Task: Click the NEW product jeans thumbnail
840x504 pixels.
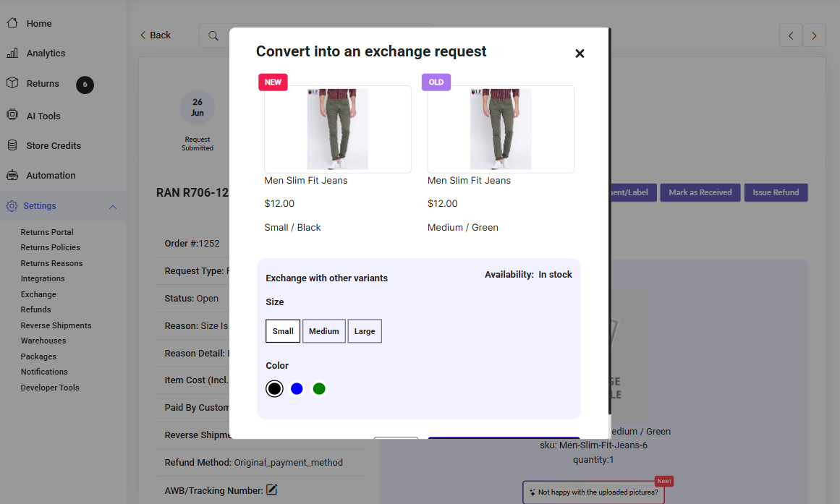Action: pos(338,129)
